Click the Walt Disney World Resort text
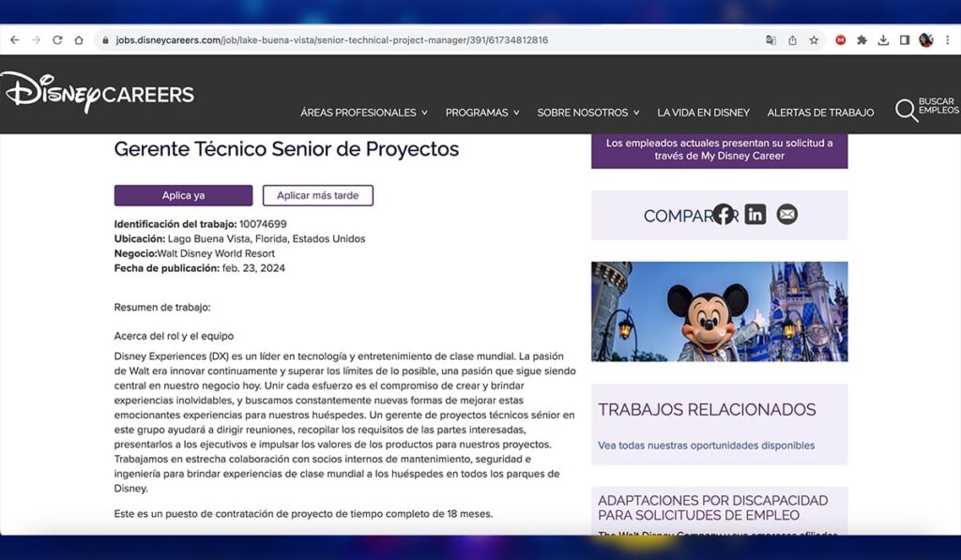 (216, 253)
